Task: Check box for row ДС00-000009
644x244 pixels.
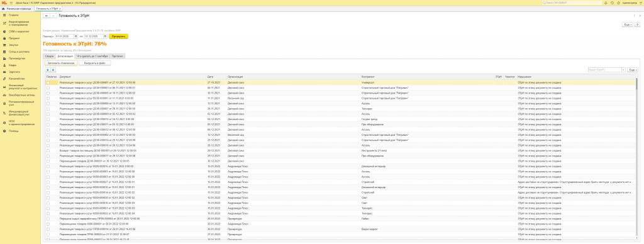Action: tap(48, 114)
